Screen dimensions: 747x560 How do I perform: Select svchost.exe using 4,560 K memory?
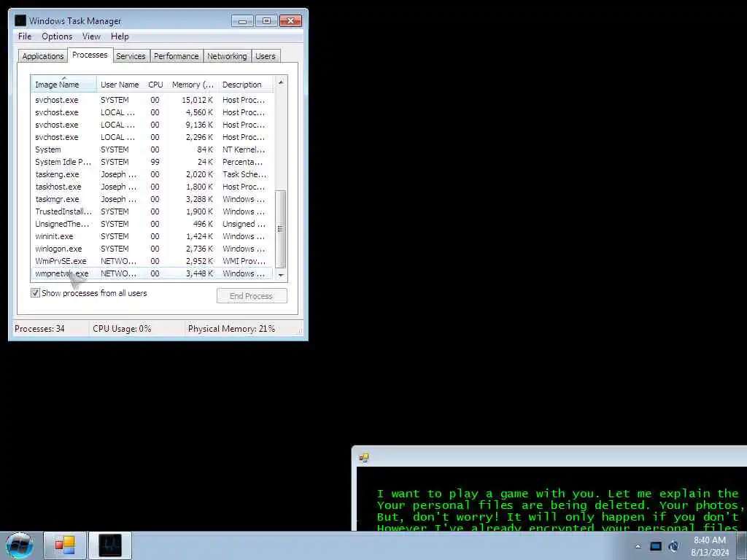[152, 112]
